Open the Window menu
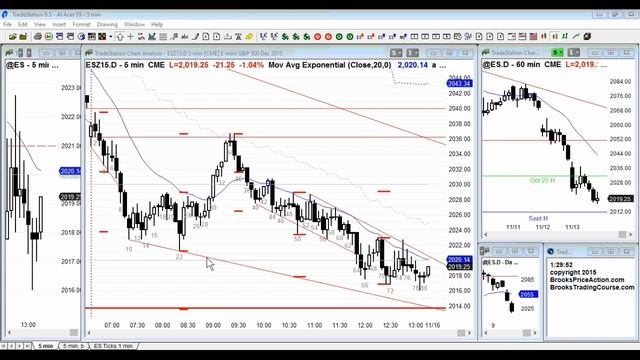The width and height of the screenshot is (640, 360). 134,24
